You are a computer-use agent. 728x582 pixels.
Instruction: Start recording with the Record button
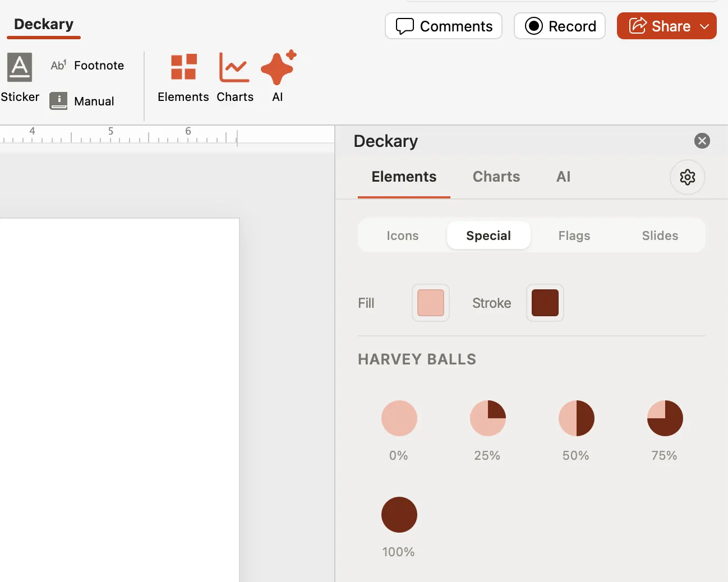click(559, 26)
